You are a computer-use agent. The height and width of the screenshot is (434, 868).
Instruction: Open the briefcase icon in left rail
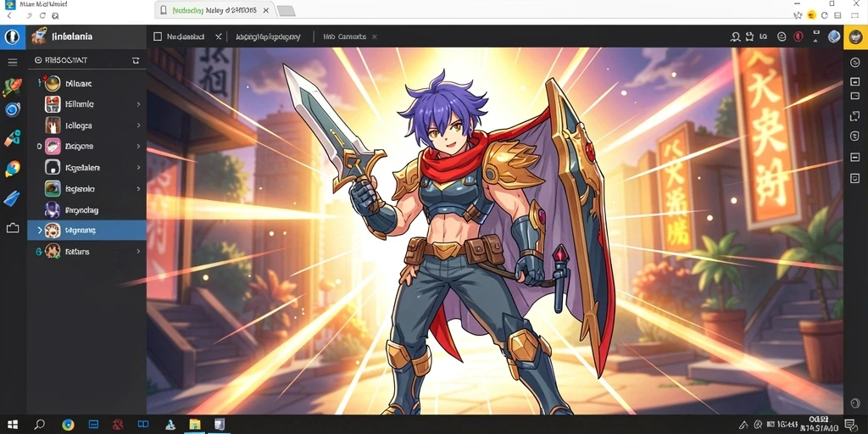tap(12, 228)
